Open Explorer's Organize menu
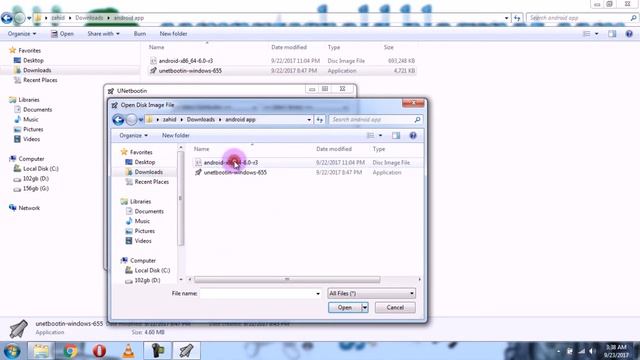Viewport: 640px width, 360px height. click(x=22, y=34)
